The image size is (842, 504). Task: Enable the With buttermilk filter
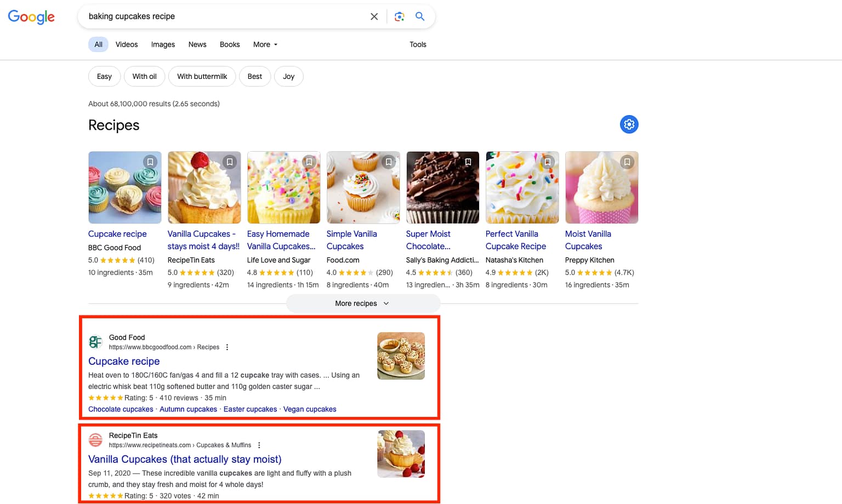[x=202, y=76]
